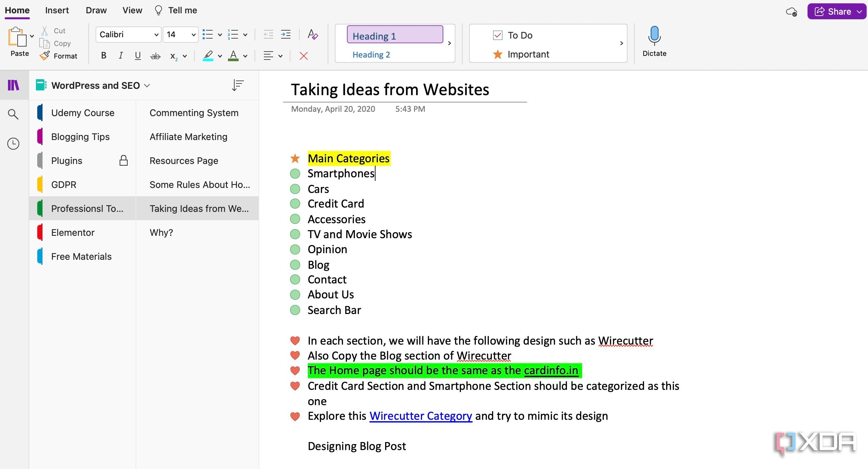Activate the Format painter brush
The width and height of the screenshot is (868, 469).
45,56
